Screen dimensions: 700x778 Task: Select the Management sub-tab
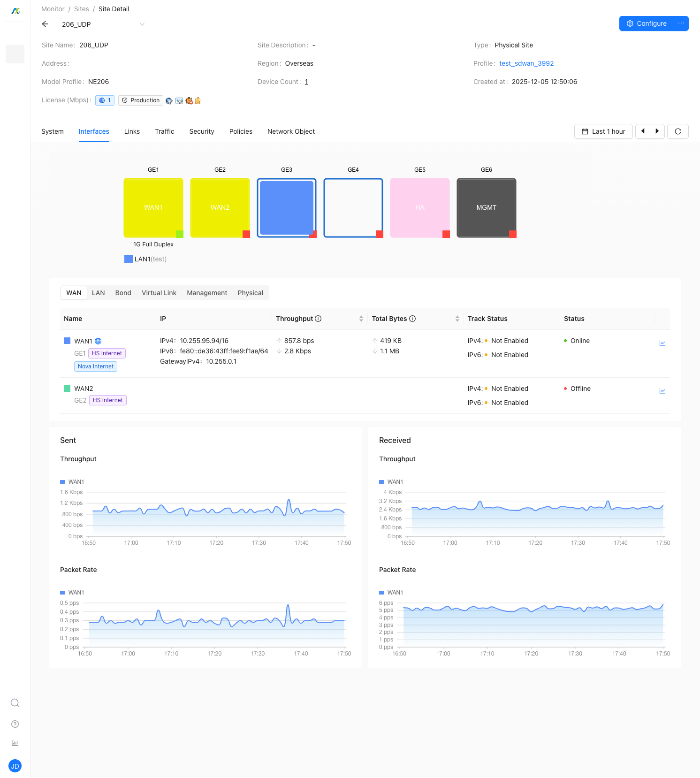207,293
